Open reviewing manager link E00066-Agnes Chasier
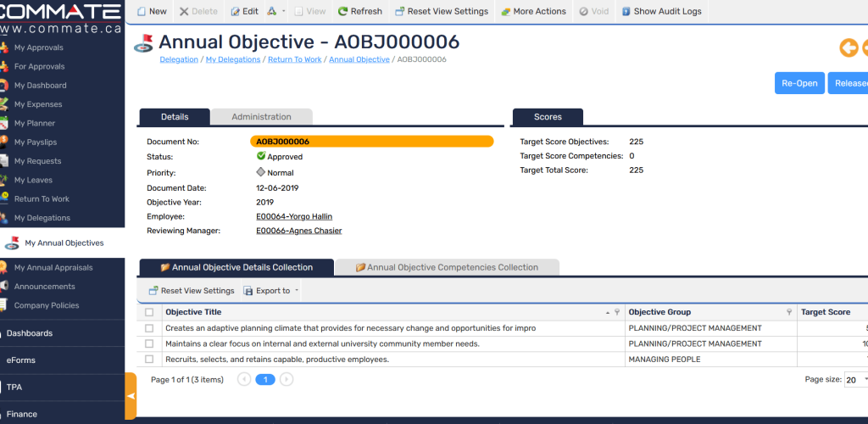Screen dimensions: 868x424 point(299,231)
